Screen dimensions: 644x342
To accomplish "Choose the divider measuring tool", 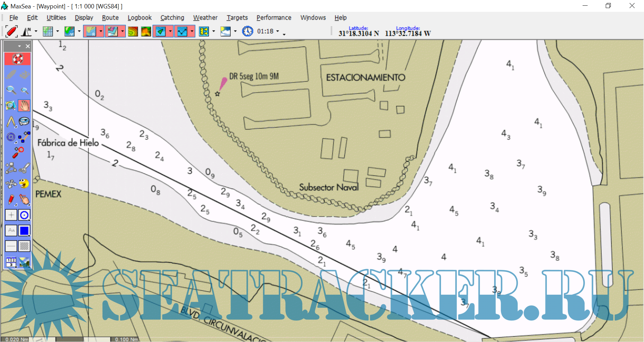I will pos(11,121).
